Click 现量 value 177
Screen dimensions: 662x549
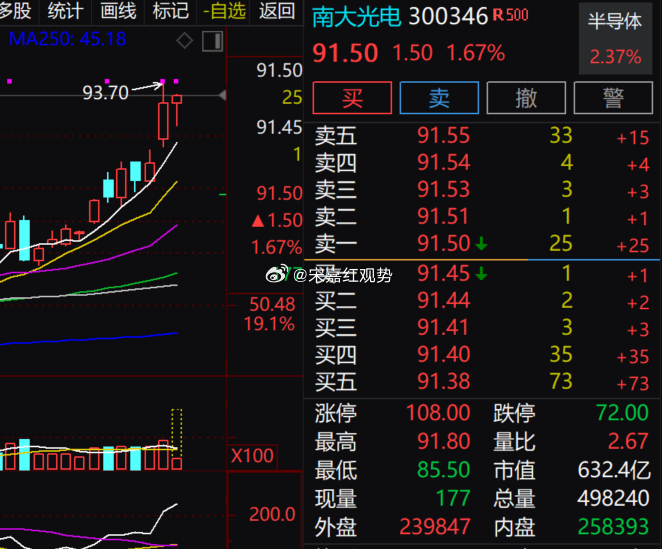point(453,499)
